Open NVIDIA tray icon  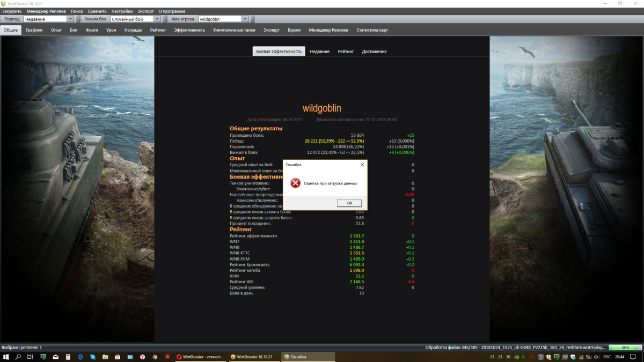point(516,357)
